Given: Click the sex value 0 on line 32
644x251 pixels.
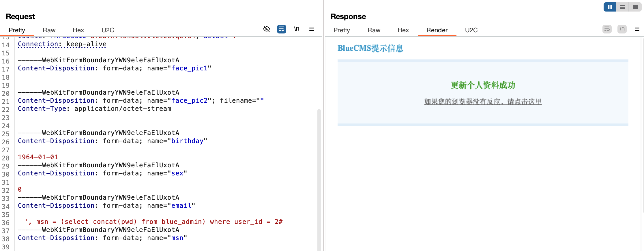Looking at the screenshot, I should click(20, 189).
